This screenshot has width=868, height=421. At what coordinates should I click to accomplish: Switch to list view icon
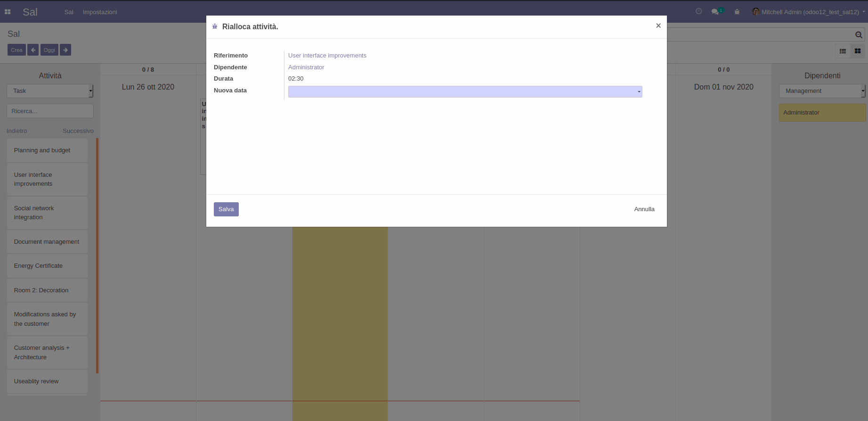pos(843,51)
